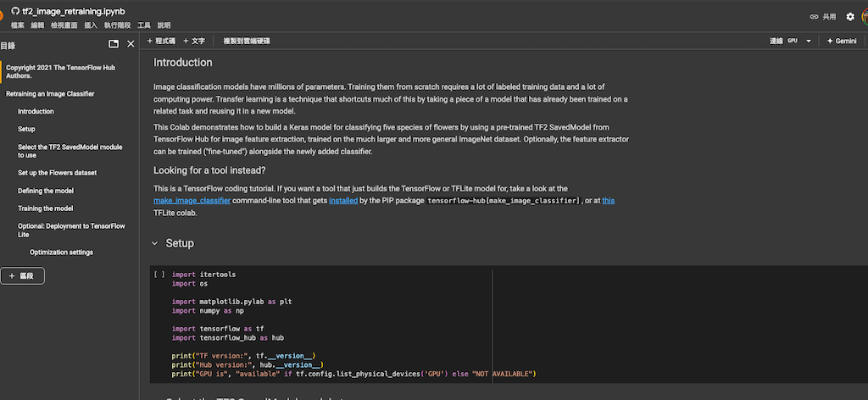This screenshot has height=400, width=868.
Task: Jump to Optional: Deployment to TensorFlow Lite
Action: click(x=71, y=231)
